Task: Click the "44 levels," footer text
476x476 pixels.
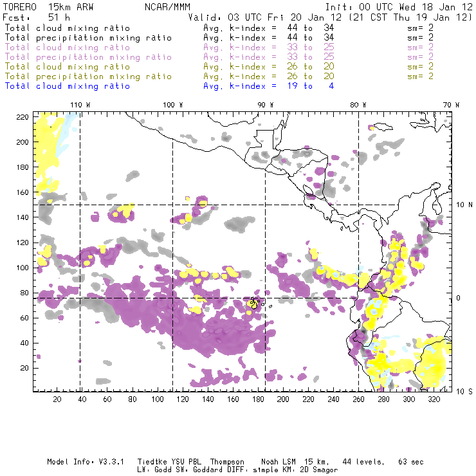Action: [x=363, y=462]
